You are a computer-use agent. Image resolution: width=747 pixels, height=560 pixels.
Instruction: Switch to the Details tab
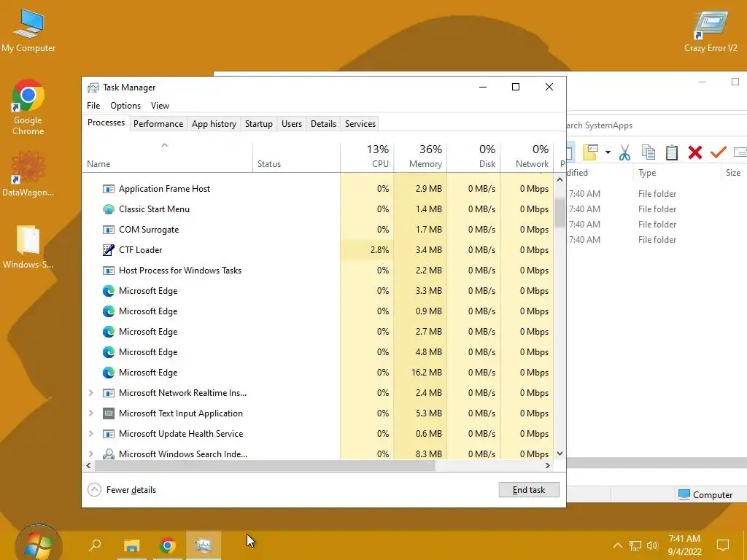coord(323,124)
